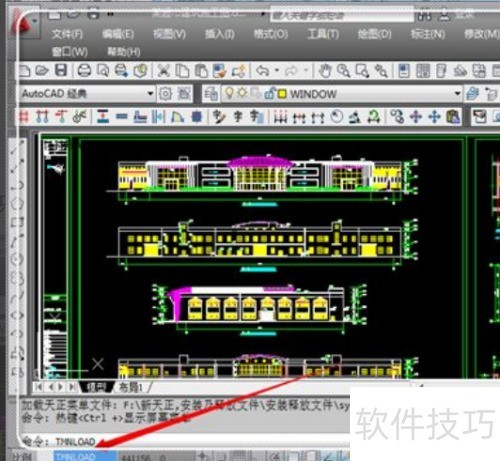Click the Undo arrow icon
Image resolution: width=500 pixels, height=461 pixels.
click(263, 71)
